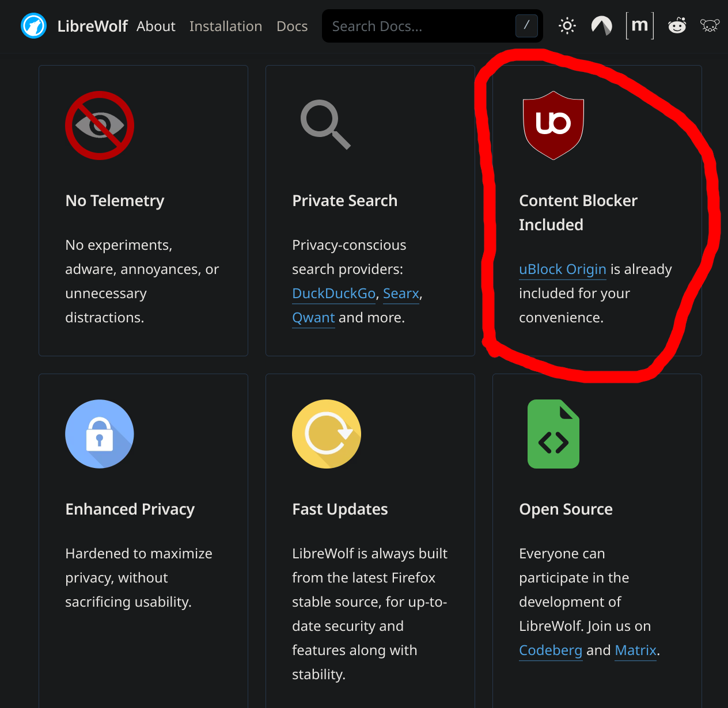Click the Enhanced Privacy padlock icon

pyautogui.click(x=100, y=434)
